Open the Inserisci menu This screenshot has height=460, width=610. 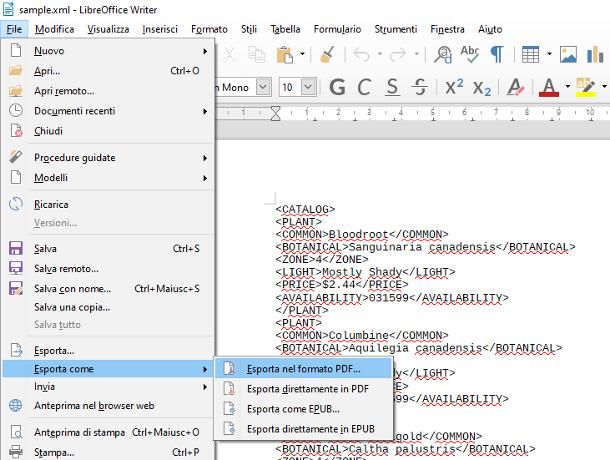click(160, 29)
